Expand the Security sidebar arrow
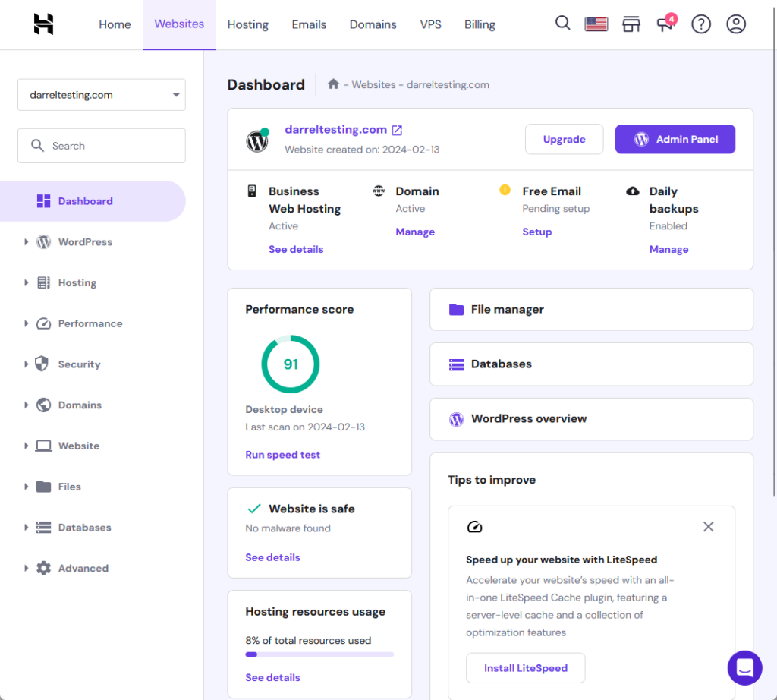Screen dimensions: 777x700 (x=27, y=364)
